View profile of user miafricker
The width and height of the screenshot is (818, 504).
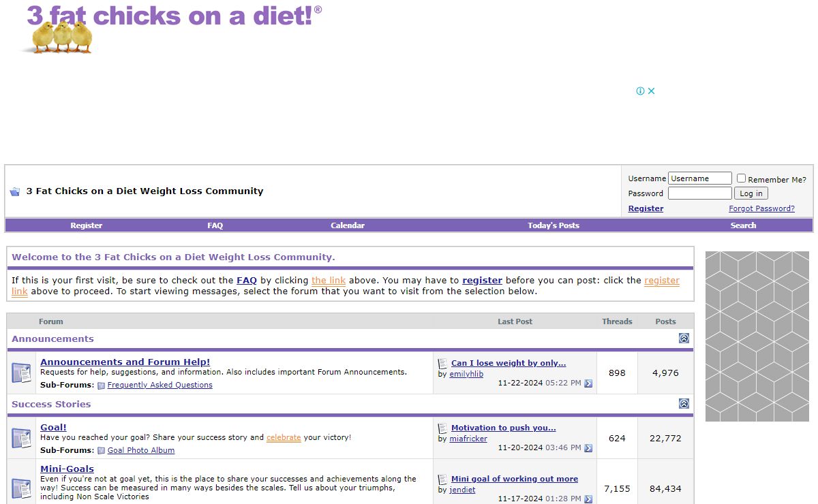(468, 439)
